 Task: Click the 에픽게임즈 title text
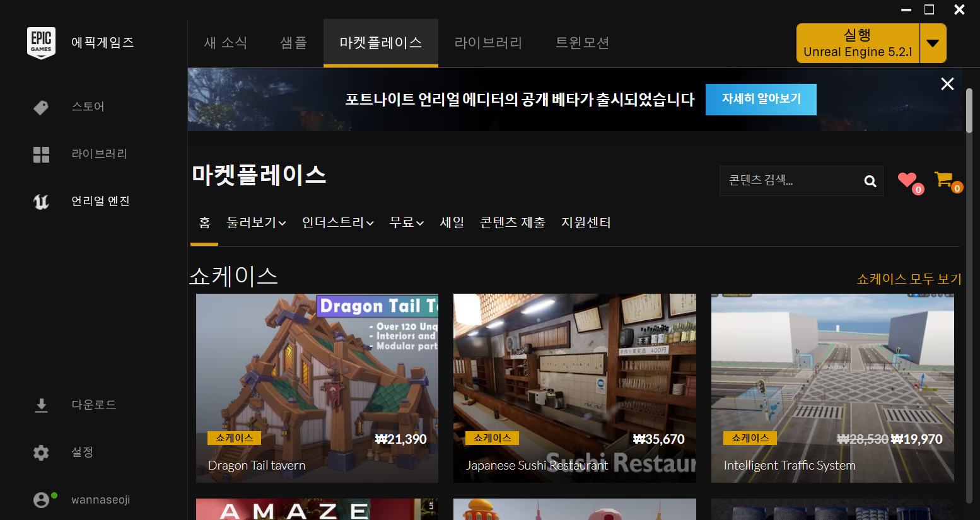pyautogui.click(x=103, y=43)
